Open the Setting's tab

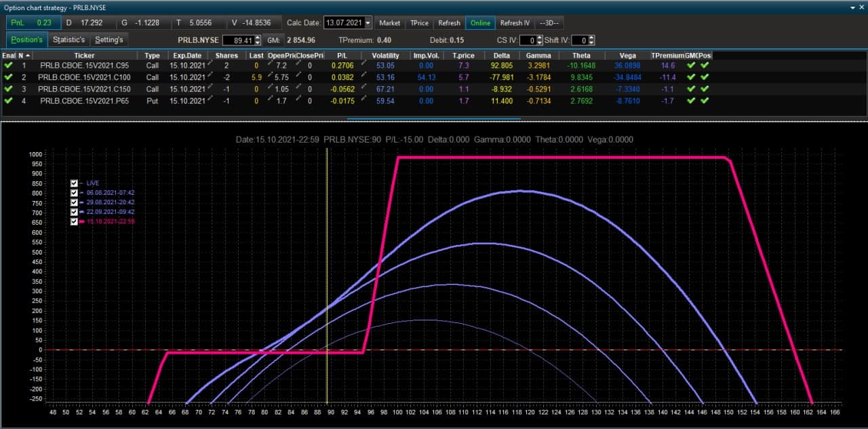[109, 39]
